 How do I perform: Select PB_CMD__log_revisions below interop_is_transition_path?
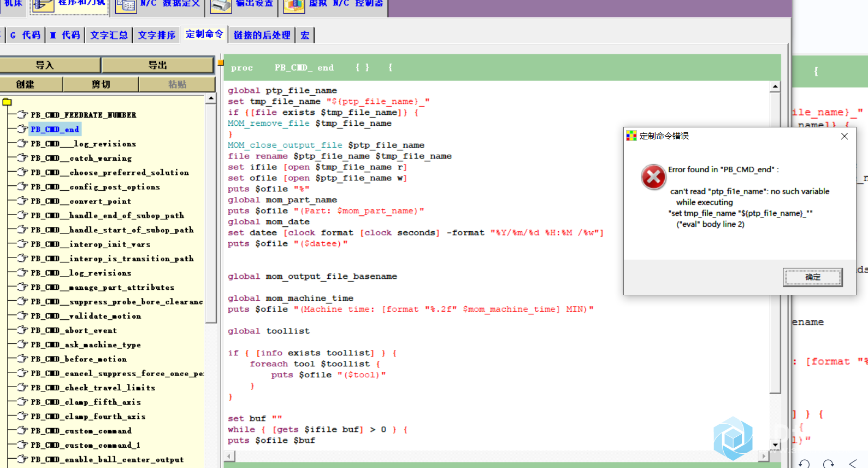(x=81, y=273)
